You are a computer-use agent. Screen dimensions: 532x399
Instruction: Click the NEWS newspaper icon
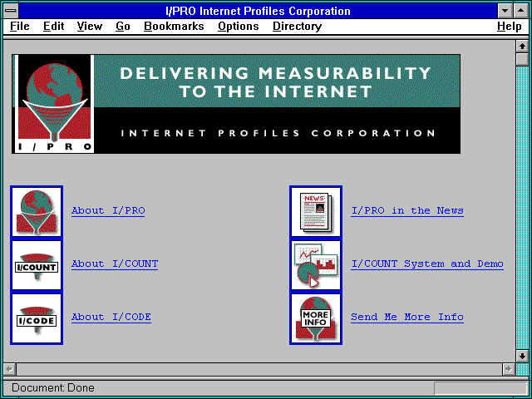(316, 211)
